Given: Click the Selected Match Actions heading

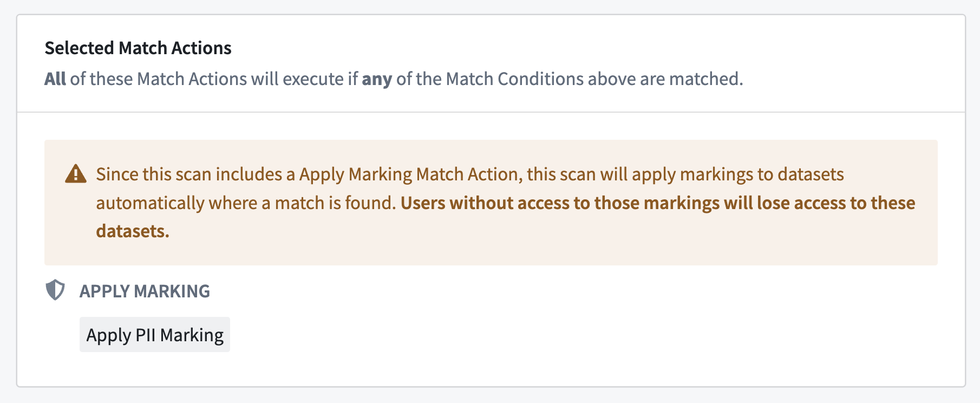Looking at the screenshot, I should click(138, 48).
